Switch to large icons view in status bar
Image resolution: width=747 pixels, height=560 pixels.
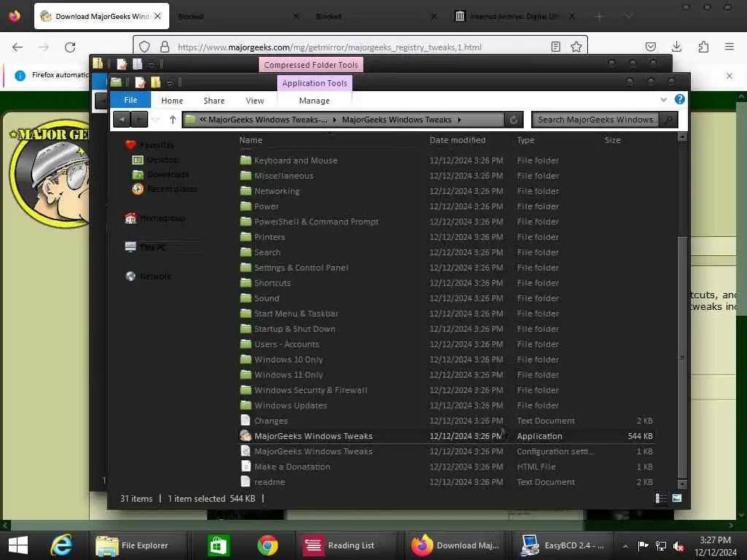pyautogui.click(x=677, y=498)
